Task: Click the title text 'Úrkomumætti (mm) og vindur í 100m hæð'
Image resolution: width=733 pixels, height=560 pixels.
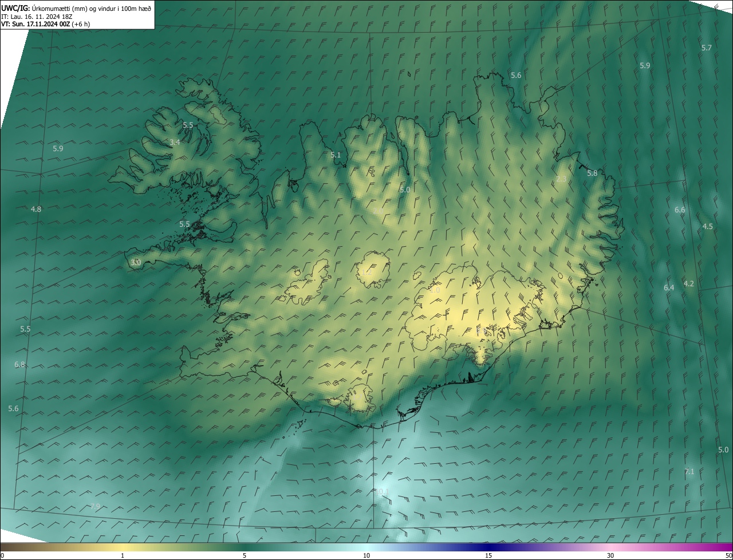Action: [92, 8]
